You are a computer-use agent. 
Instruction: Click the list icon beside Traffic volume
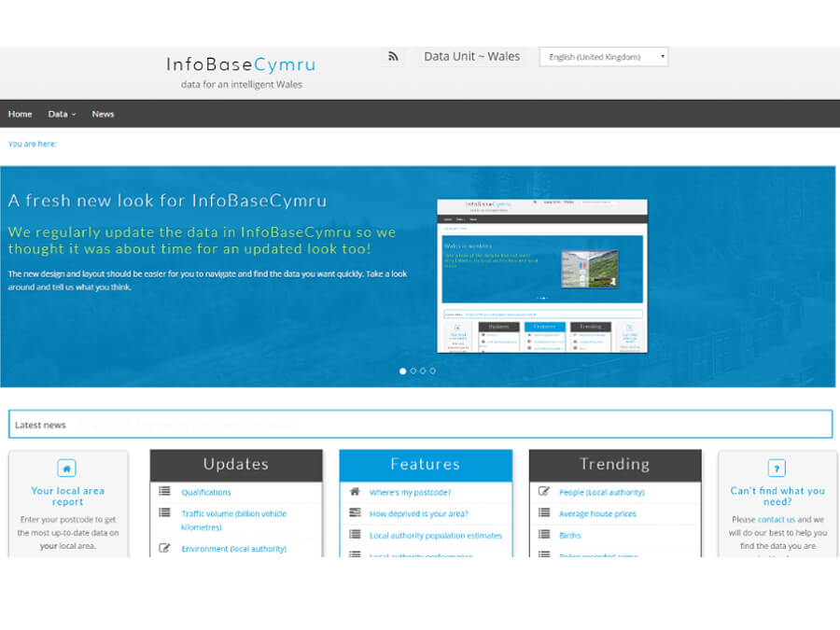(164, 512)
